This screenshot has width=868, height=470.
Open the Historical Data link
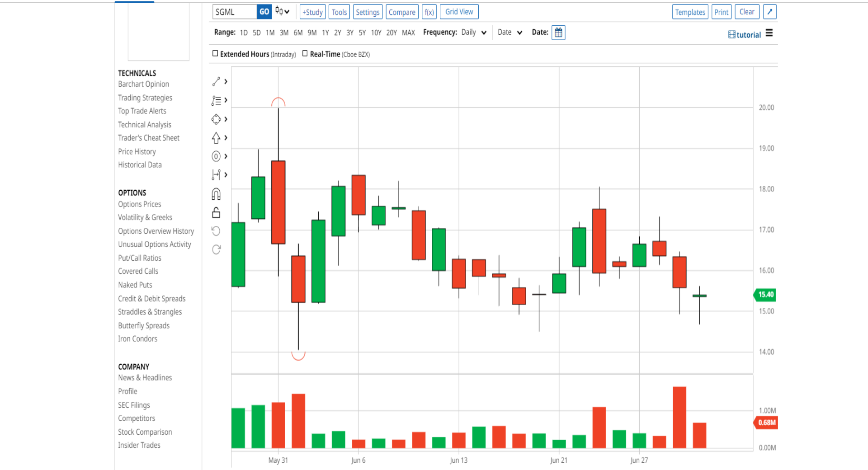pos(140,165)
